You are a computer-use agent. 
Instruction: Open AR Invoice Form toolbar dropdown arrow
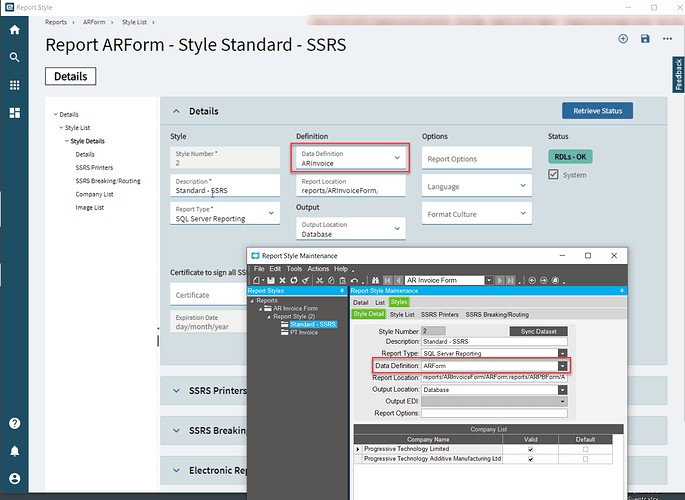coord(489,280)
